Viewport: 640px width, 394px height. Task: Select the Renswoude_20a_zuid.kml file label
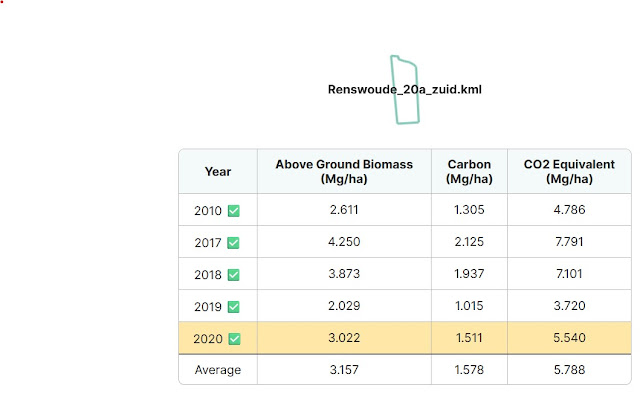pos(404,89)
